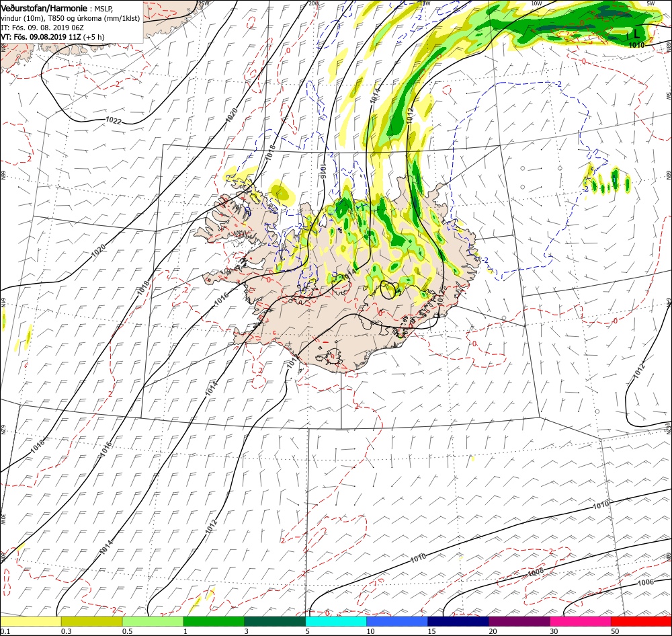Select the dark green 3 mm legend swatch
Screen dimensions: 672x636
coord(275,621)
